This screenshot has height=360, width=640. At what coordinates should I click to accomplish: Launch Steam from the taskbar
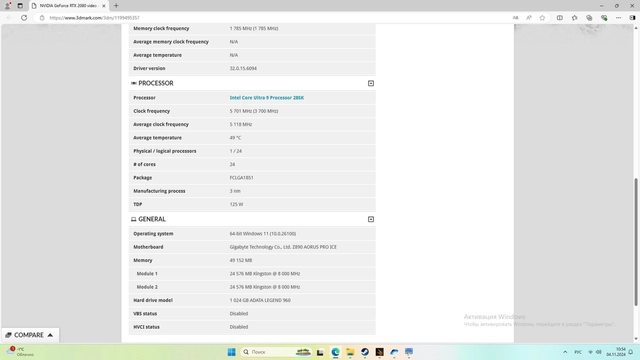click(x=365, y=352)
